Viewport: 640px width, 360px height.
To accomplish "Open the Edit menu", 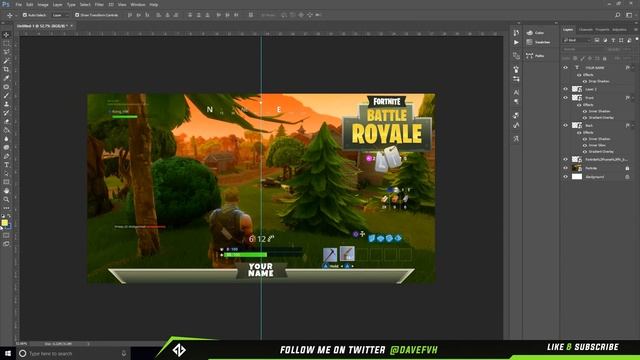I will (30, 4).
